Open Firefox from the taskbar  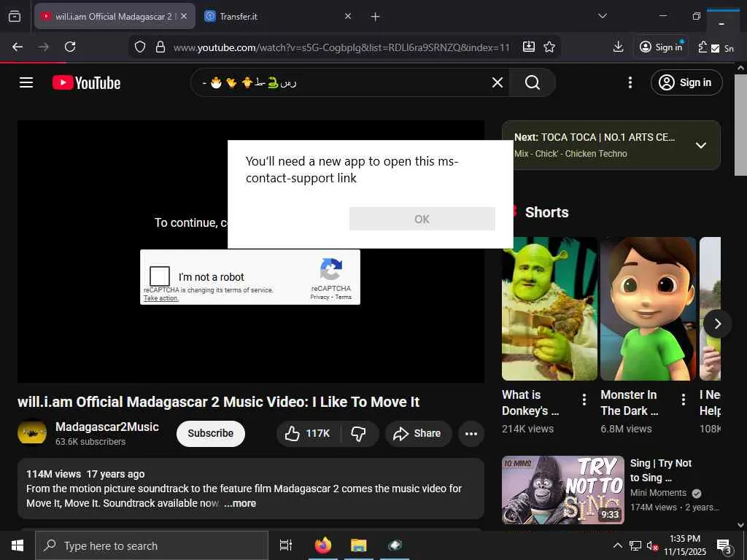323,545
